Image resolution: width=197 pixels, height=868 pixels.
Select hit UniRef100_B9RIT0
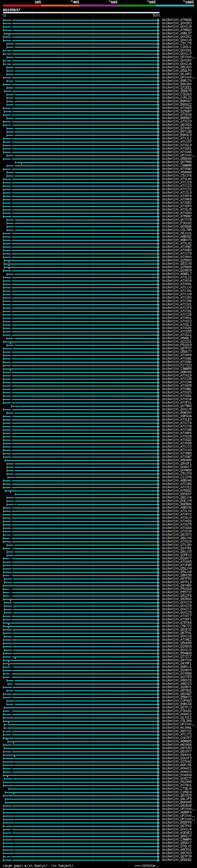pos(177,81)
